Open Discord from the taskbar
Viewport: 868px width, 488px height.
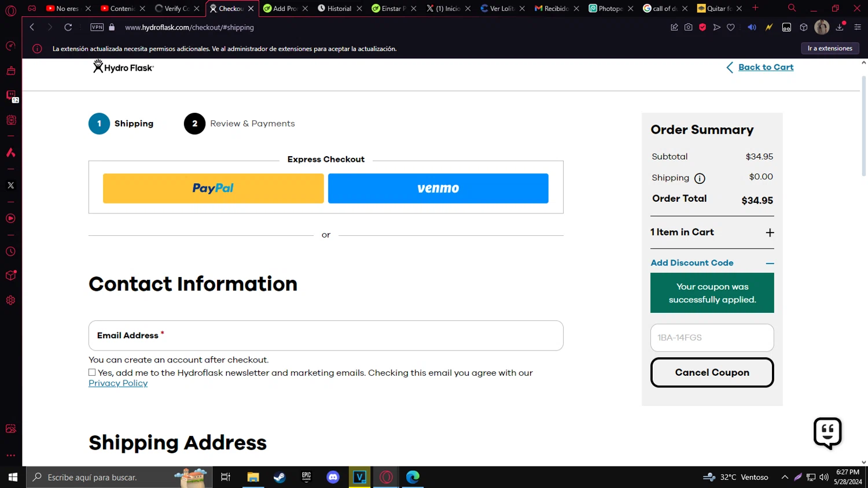333,478
